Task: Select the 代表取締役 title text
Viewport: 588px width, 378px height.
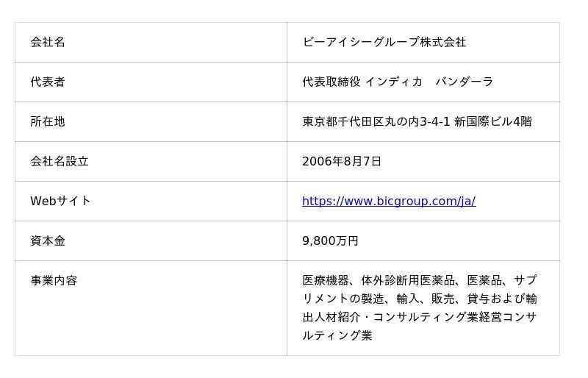Action: pos(331,82)
